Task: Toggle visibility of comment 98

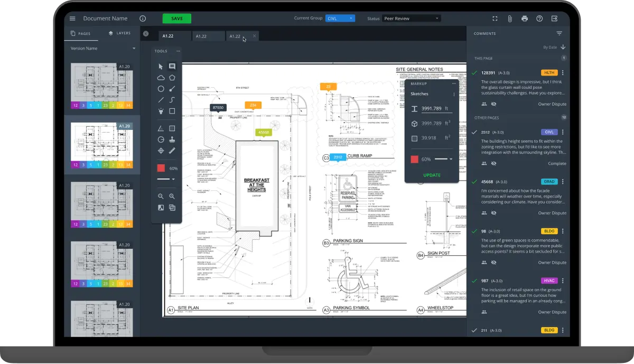Action: click(x=493, y=263)
